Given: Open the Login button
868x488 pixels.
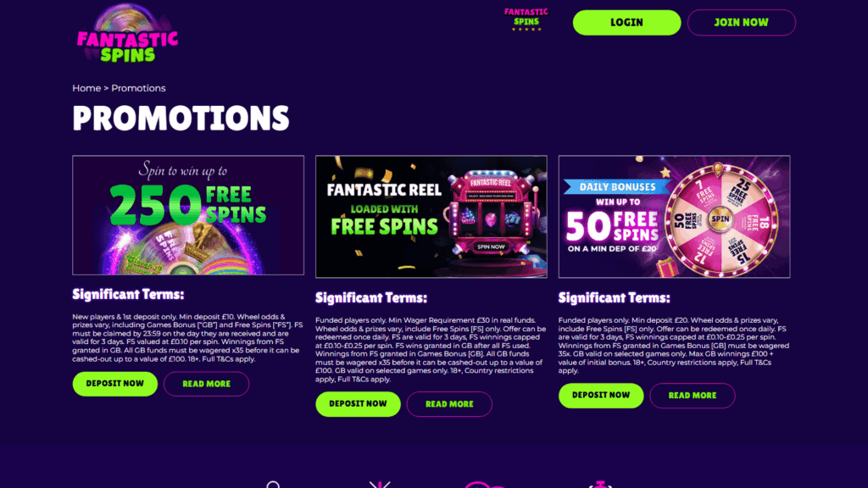Looking at the screenshot, I should 626,23.
